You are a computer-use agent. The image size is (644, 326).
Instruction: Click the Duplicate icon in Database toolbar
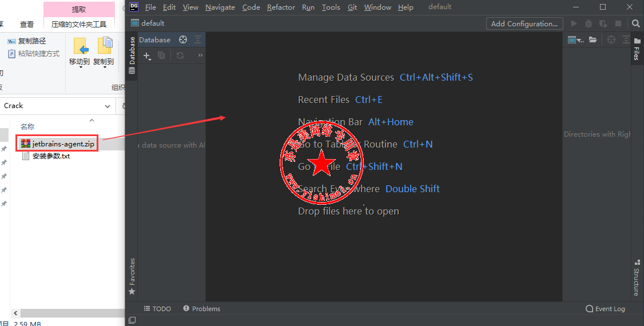(161, 55)
